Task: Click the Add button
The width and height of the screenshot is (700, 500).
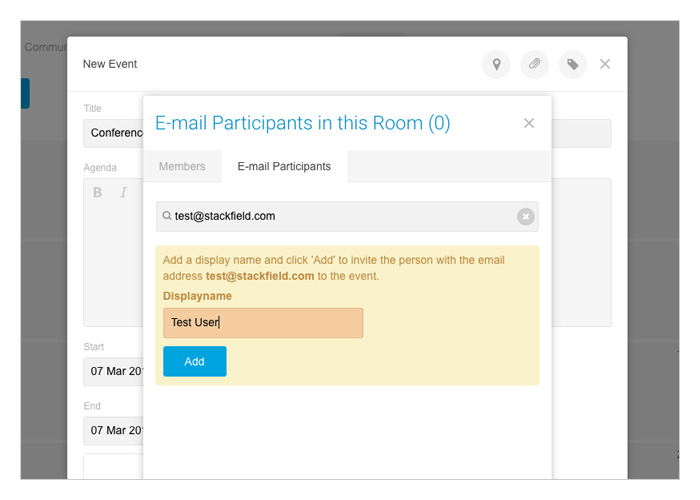Action: point(195,361)
